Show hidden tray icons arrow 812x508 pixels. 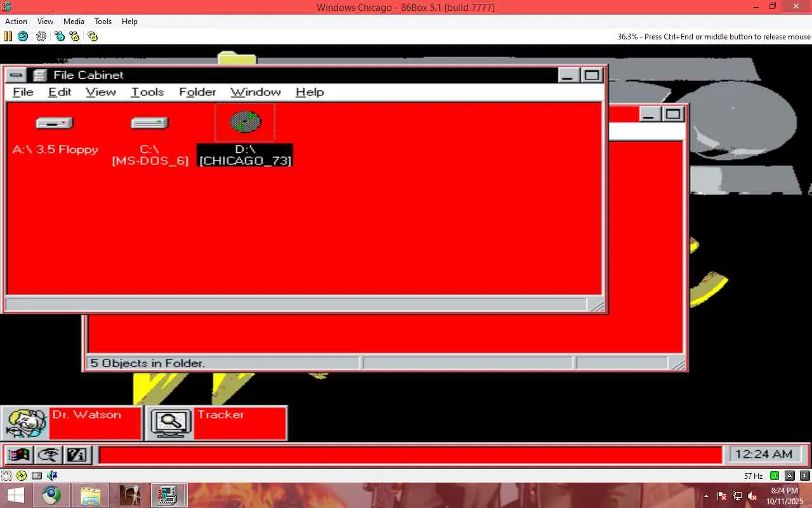(707, 496)
